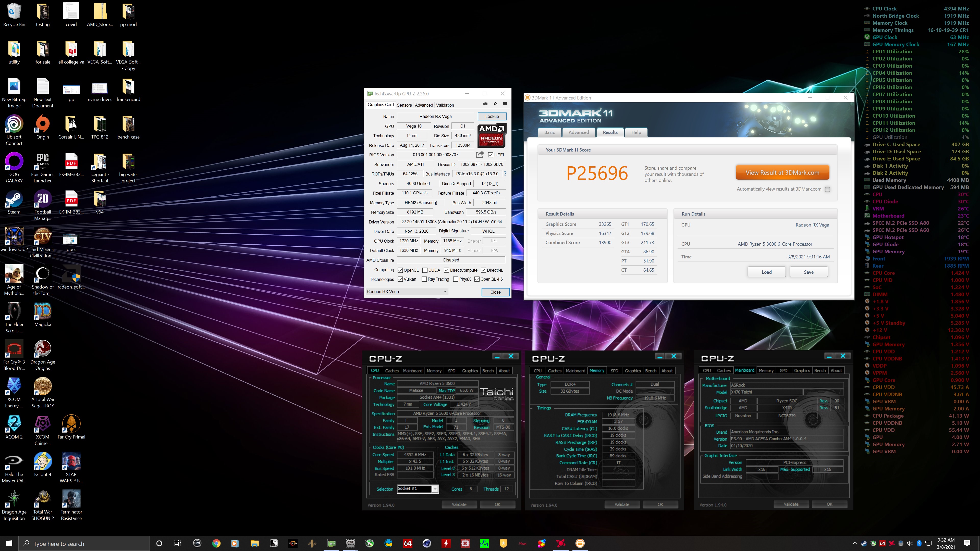Click the GPU-Z refresh icon
The width and height of the screenshot is (980, 551).
tap(495, 104)
